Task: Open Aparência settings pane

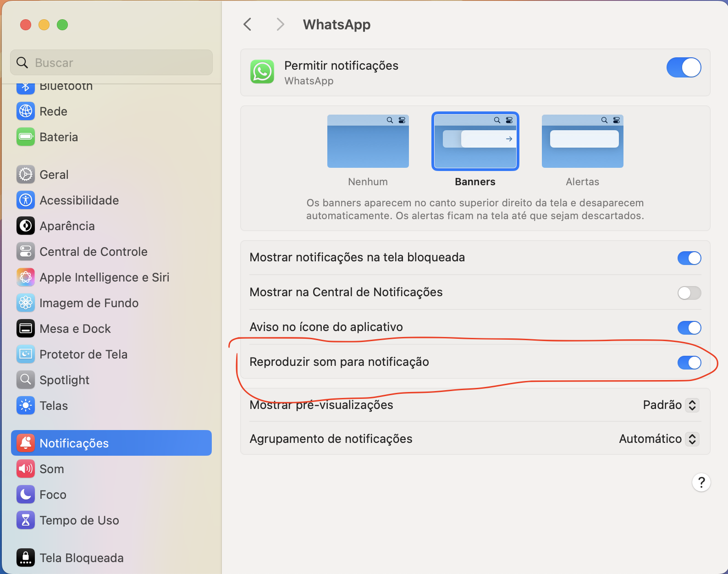Action: coord(111,226)
